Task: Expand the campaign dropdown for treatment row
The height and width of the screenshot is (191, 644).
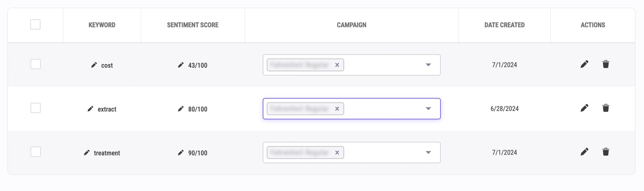Action: (428, 152)
